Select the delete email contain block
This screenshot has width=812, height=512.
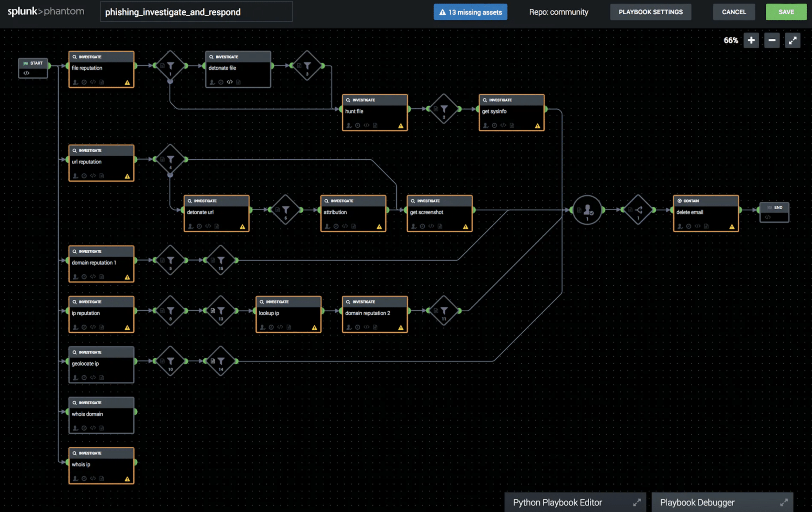pos(705,213)
